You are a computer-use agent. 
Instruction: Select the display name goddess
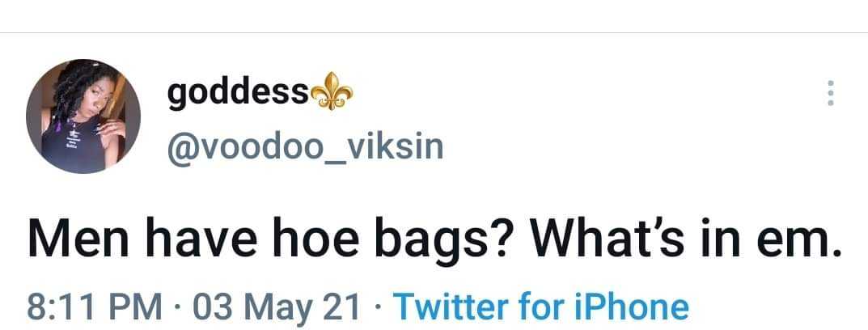(238, 93)
